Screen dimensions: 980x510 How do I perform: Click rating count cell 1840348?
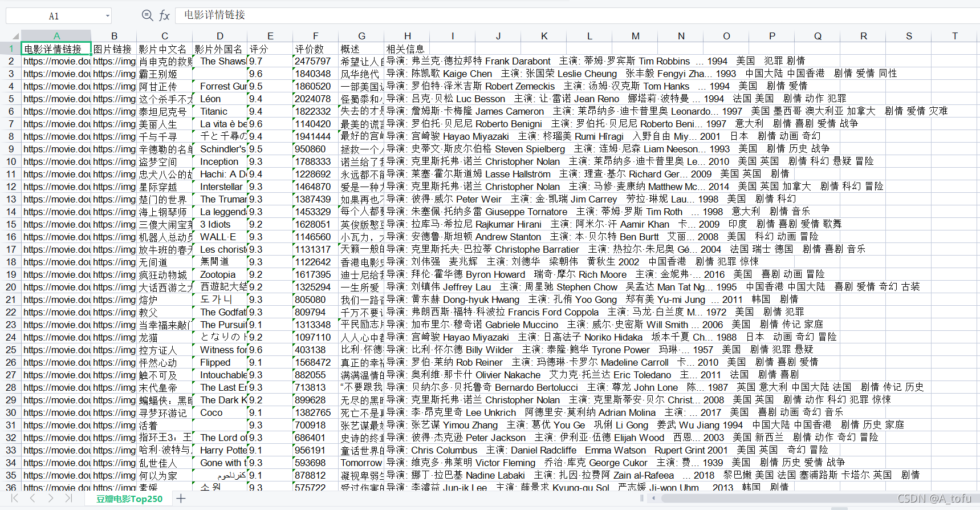coord(315,74)
